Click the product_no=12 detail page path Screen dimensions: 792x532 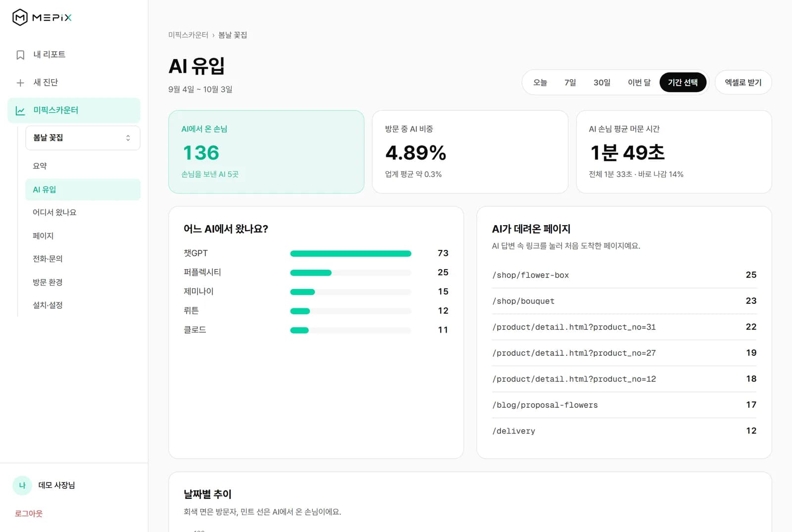click(x=574, y=379)
